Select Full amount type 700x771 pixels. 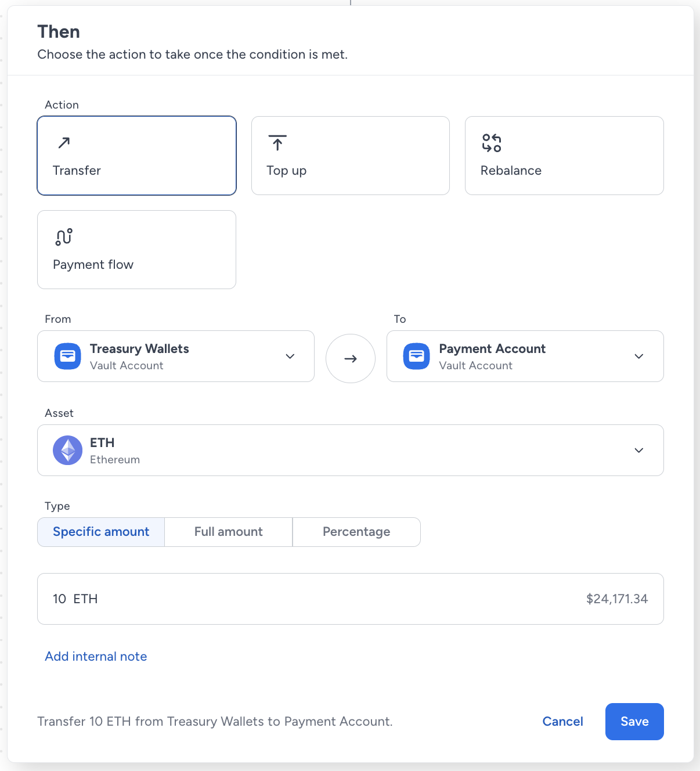coord(229,532)
